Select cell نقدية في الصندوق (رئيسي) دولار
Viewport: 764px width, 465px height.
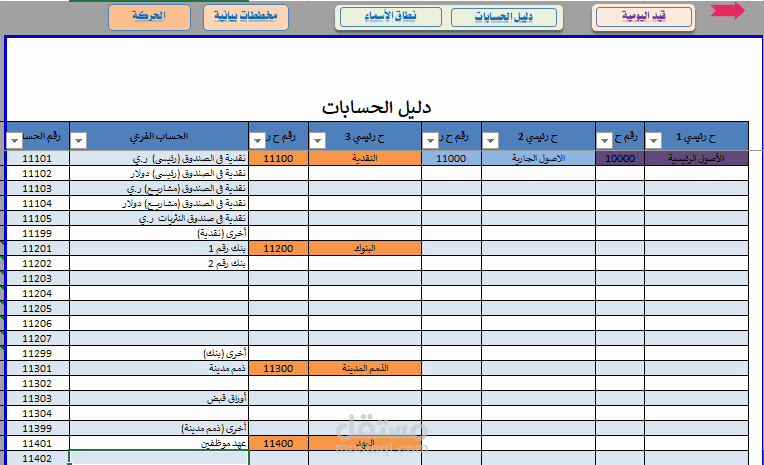click(x=159, y=174)
